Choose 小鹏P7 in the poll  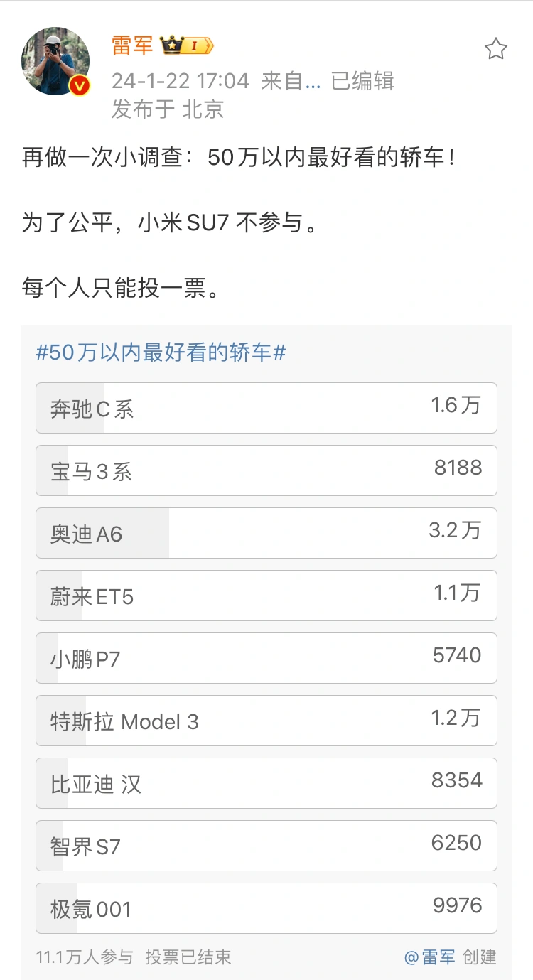[266, 658]
